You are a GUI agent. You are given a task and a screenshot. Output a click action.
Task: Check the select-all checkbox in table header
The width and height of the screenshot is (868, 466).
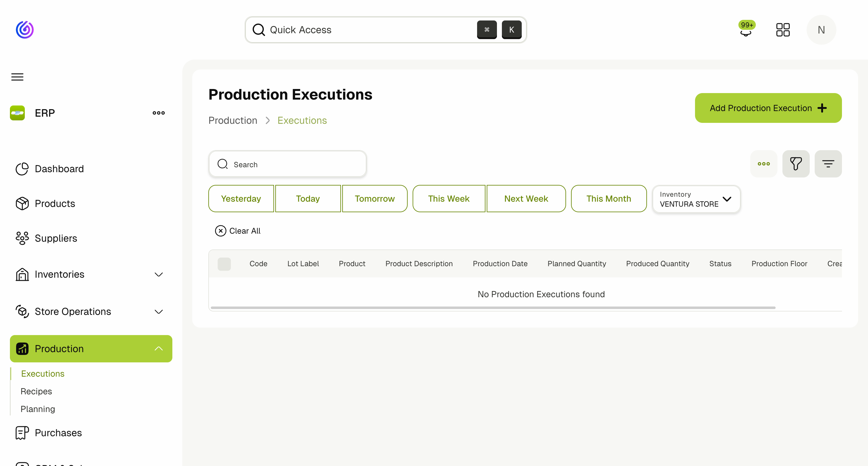tap(224, 264)
